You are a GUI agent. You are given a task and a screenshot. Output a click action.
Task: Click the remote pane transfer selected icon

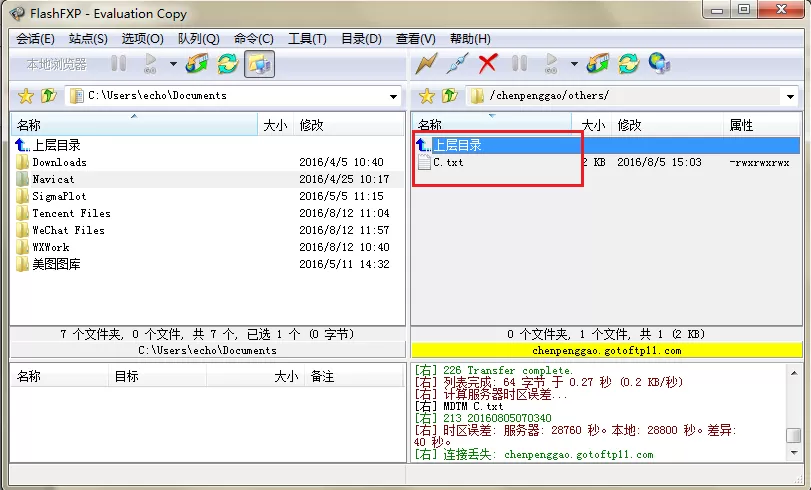click(597, 64)
